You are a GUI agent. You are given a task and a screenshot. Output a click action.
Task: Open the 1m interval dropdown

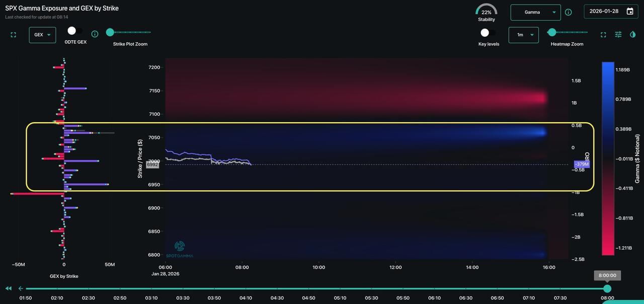(x=523, y=35)
